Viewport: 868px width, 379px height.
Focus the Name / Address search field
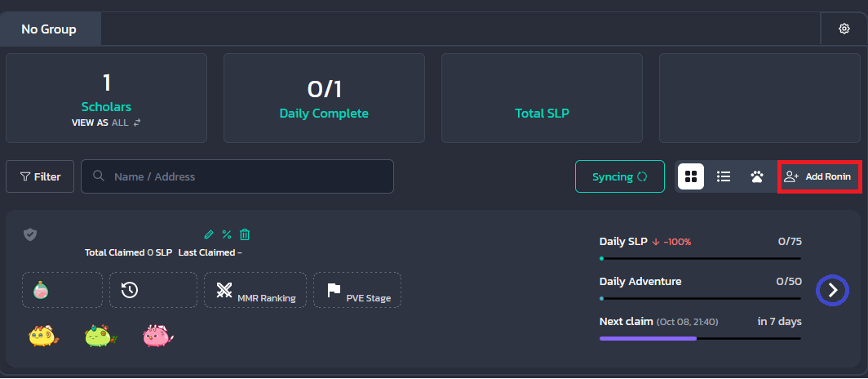pos(237,176)
